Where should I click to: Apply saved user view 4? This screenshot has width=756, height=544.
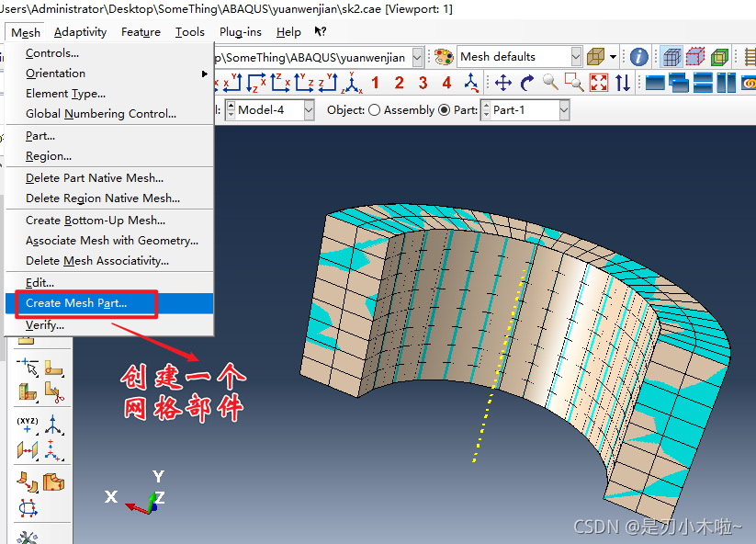446,83
